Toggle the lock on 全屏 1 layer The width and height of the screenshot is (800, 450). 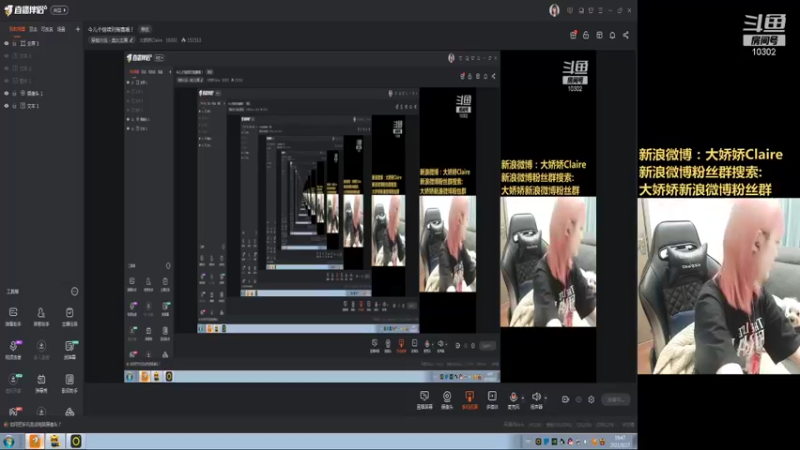point(14,43)
